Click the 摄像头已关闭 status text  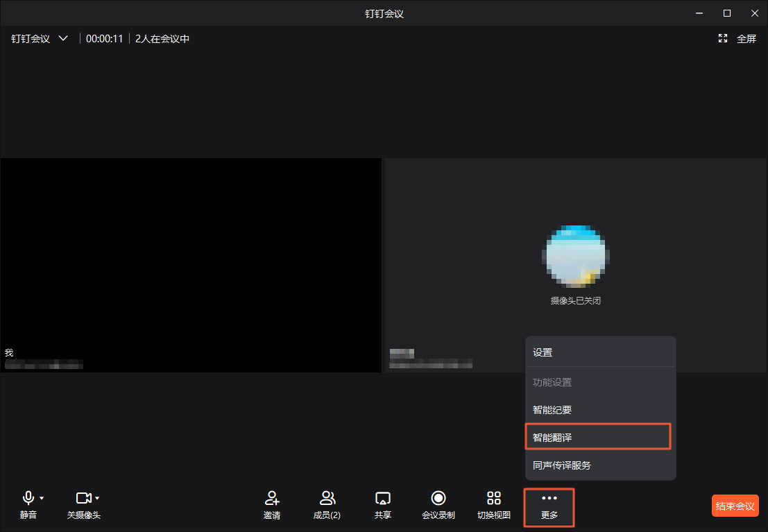coord(576,301)
